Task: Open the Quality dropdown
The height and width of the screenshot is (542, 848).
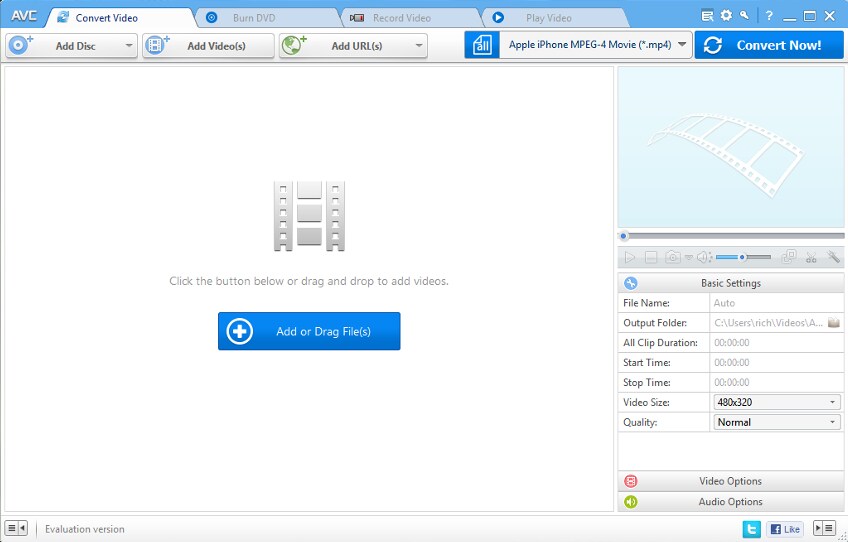Action: (777, 422)
